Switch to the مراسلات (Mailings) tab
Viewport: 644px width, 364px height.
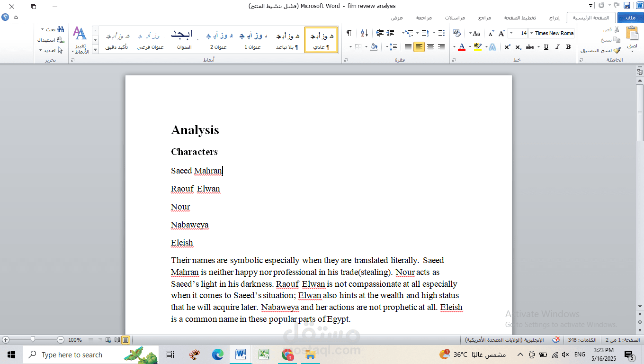455,18
